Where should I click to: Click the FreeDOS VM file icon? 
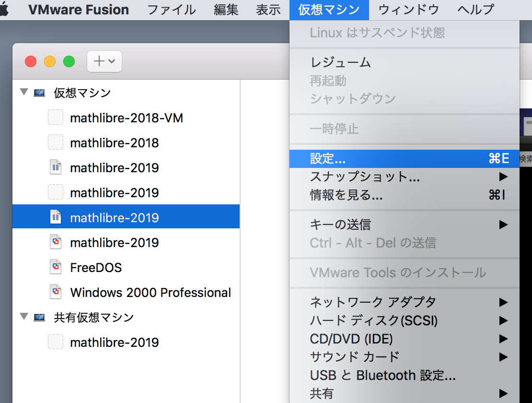click(x=55, y=267)
